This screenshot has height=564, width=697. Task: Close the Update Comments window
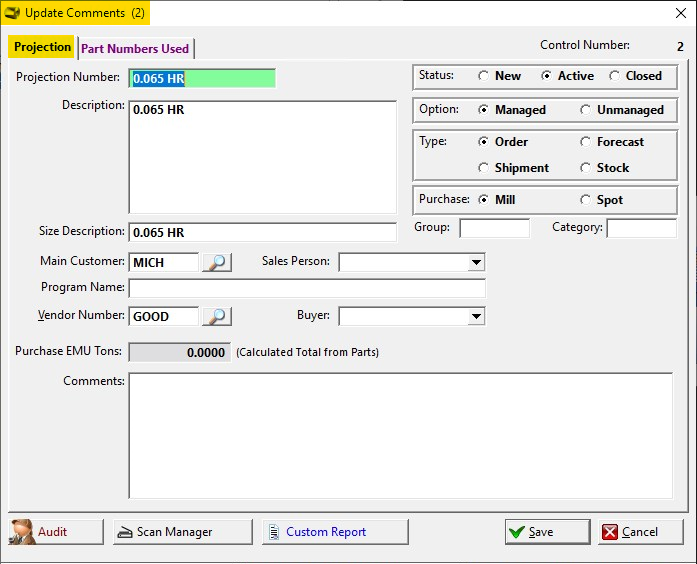(x=681, y=13)
